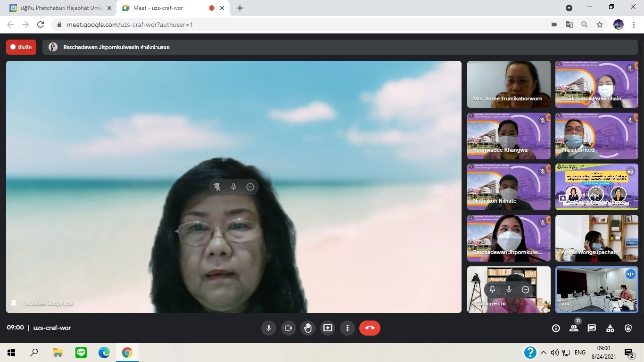Open the more options three-dot menu
Image resolution: width=644 pixels, height=362 pixels.
(x=347, y=328)
